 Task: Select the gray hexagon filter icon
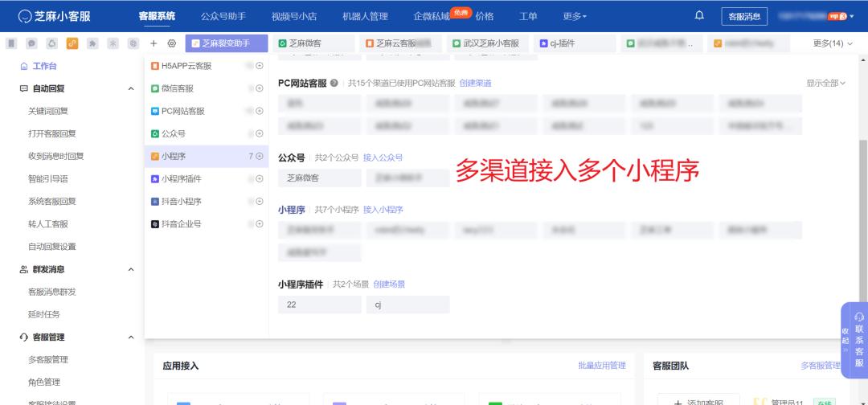pyautogui.click(x=133, y=43)
